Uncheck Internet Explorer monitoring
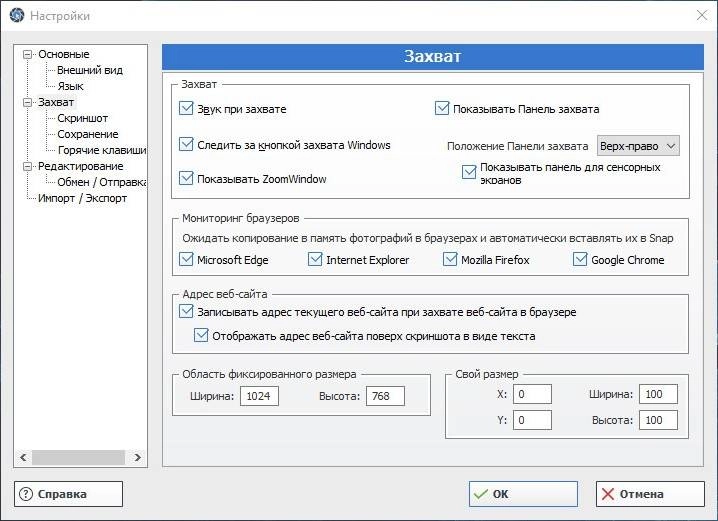This screenshot has width=718, height=521. pos(315,259)
